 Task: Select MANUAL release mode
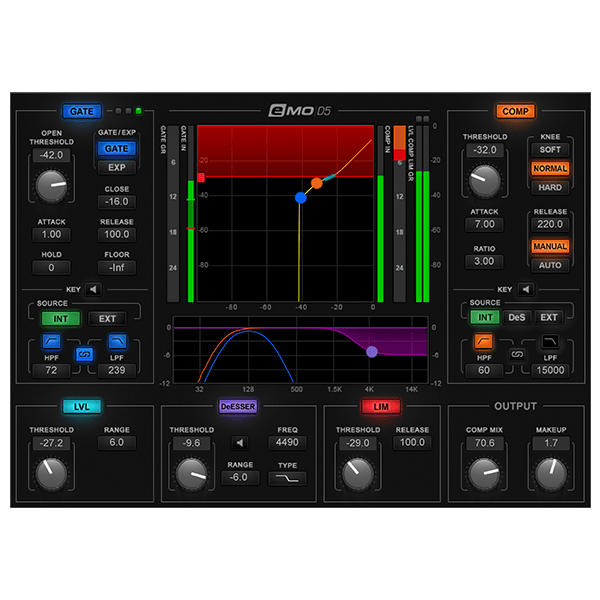(550, 246)
